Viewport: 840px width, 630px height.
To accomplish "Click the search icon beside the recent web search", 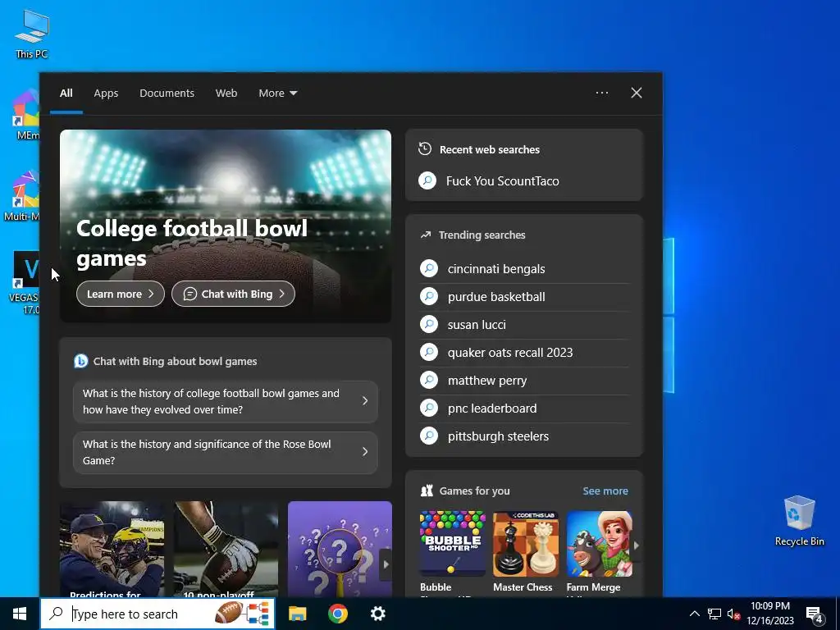I will [x=427, y=180].
